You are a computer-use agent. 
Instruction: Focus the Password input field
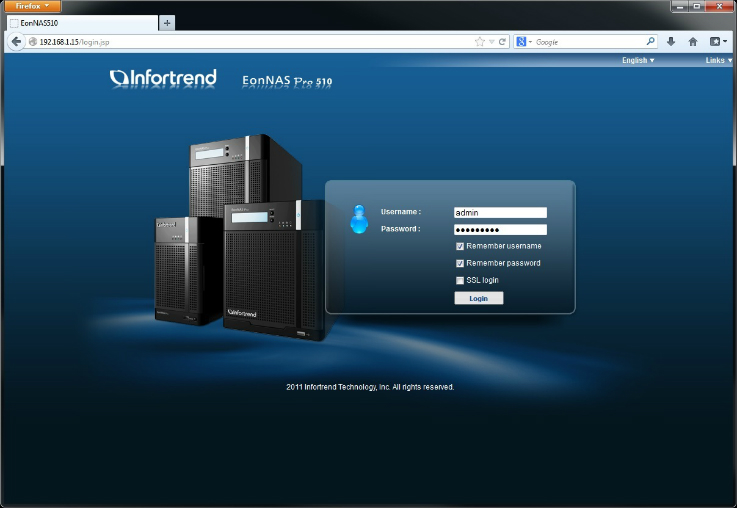[500, 229]
